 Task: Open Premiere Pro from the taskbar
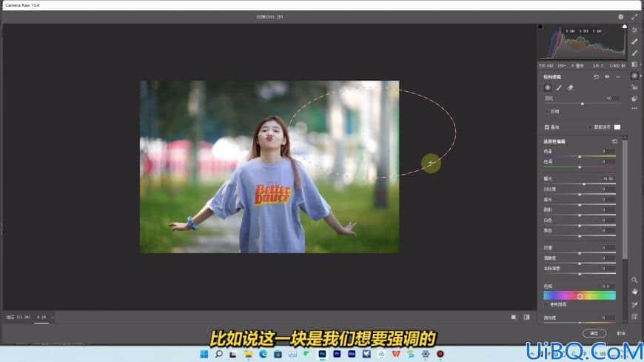click(x=337, y=354)
